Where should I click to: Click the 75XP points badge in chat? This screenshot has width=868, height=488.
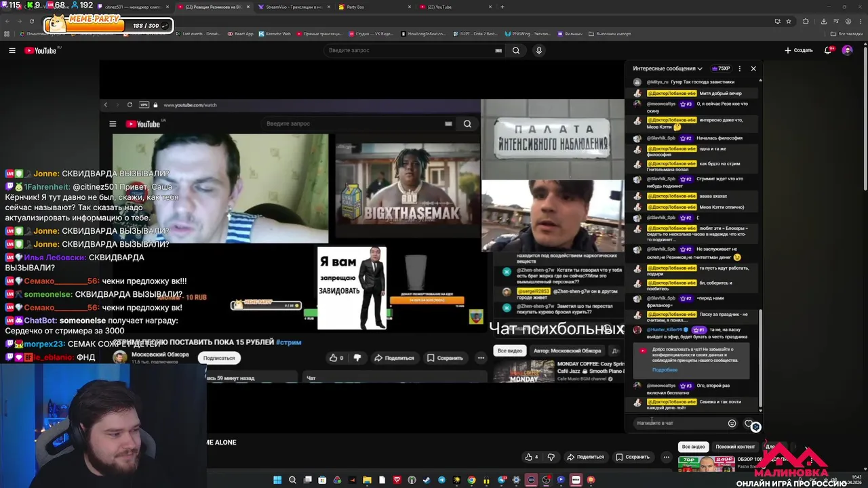[x=721, y=68]
